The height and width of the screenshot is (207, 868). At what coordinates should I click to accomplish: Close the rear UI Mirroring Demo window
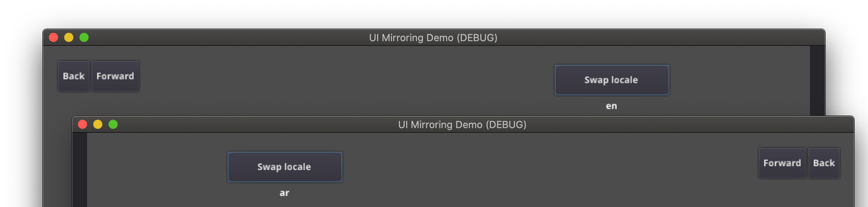(53, 37)
